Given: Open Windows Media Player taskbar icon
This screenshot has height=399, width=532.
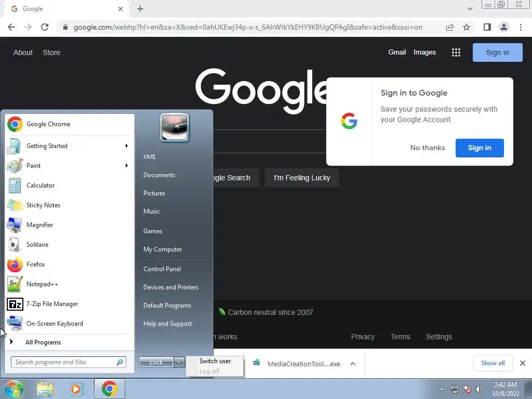Looking at the screenshot, I should coord(77,389).
